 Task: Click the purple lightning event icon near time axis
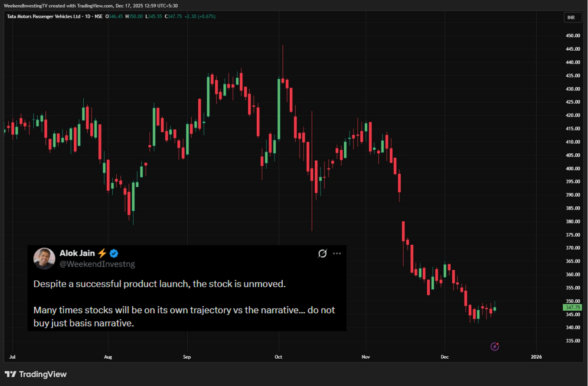coord(495,346)
